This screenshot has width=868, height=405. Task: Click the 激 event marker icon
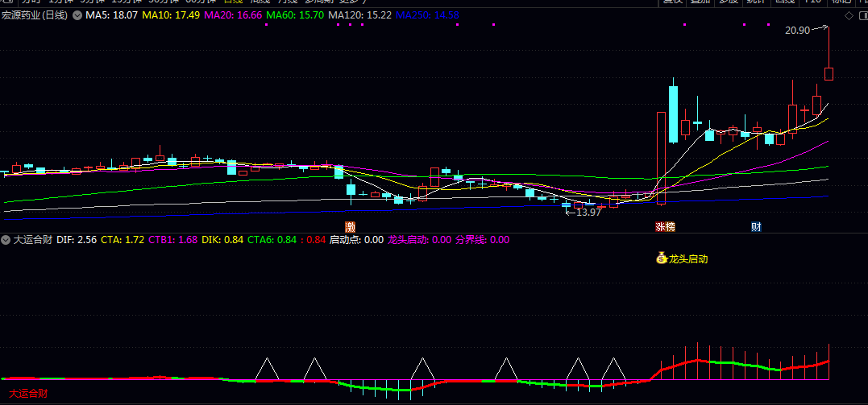click(x=350, y=226)
